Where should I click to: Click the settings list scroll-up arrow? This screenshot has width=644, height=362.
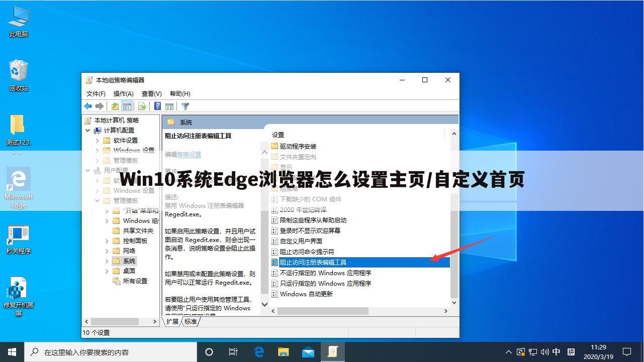(x=454, y=134)
